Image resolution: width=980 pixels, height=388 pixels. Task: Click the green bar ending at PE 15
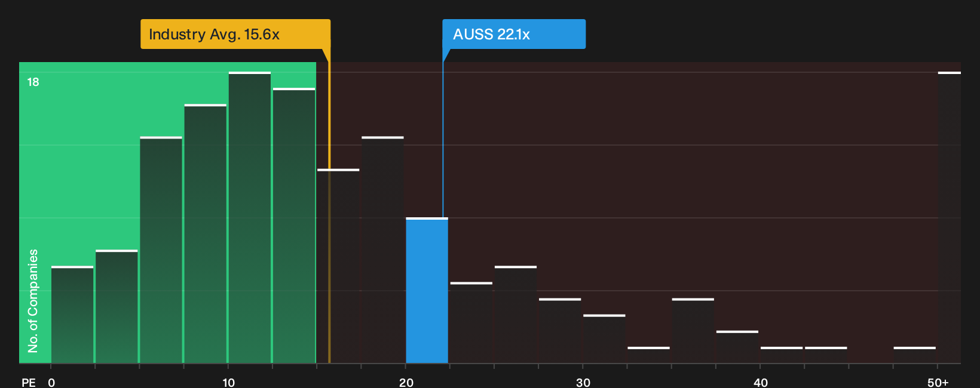[294, 226]
